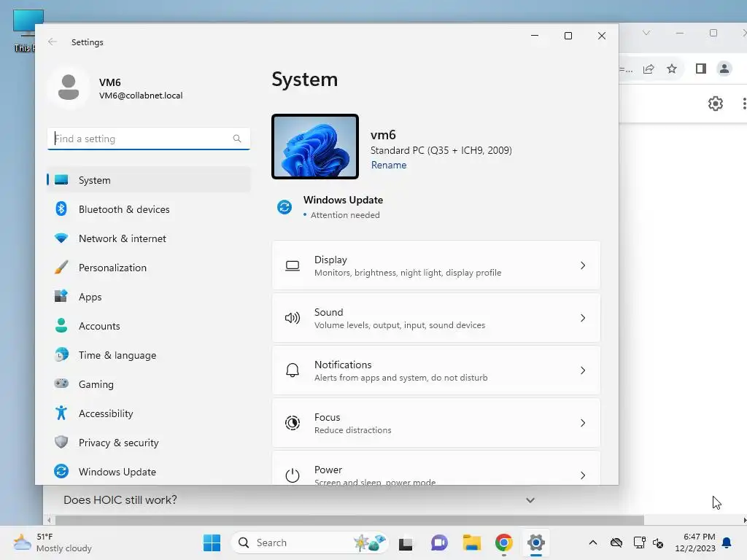747x560 pixels.
Task: Open the Sound settings row
Action: 436,318
